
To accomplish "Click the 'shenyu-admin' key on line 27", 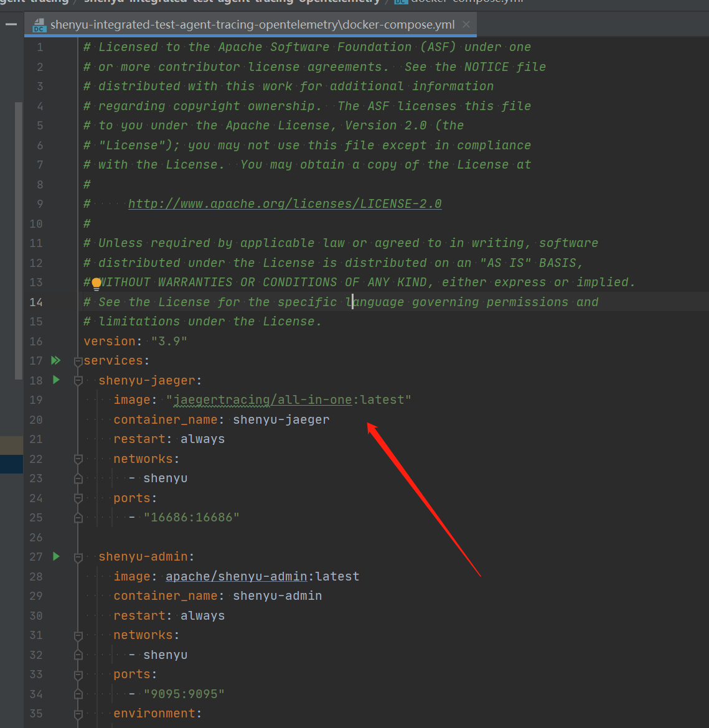I will [x=143, y=557].
